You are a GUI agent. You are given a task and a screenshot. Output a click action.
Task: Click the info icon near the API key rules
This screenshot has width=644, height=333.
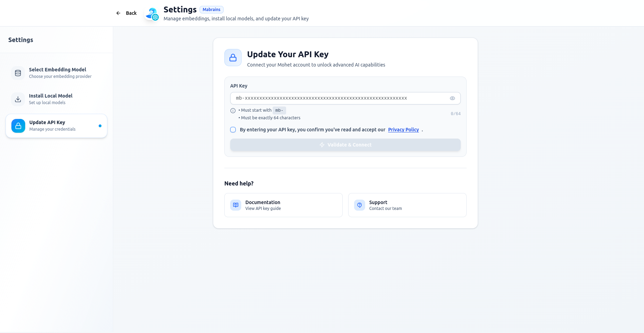coord(233,111)
